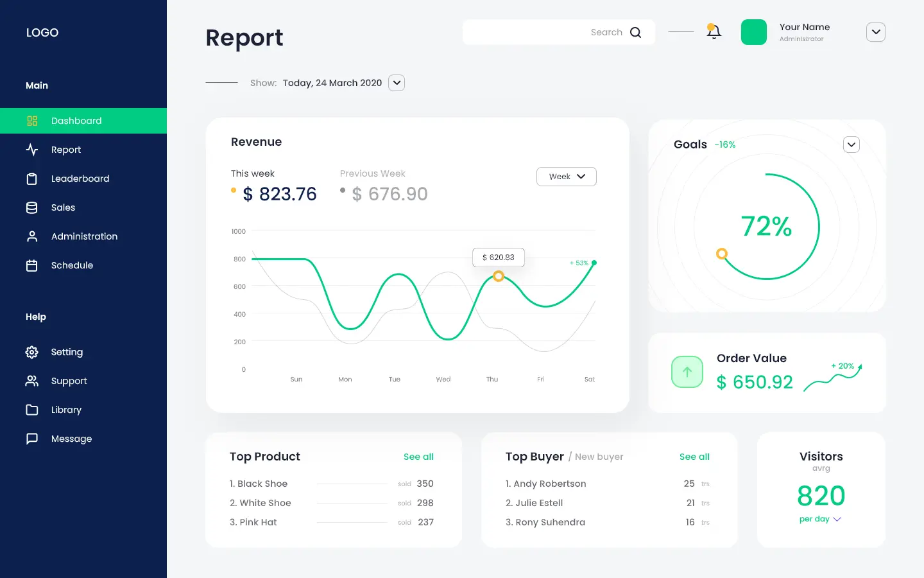
Task: Click the -16% Goals change label
Action: tap(725, 144)
